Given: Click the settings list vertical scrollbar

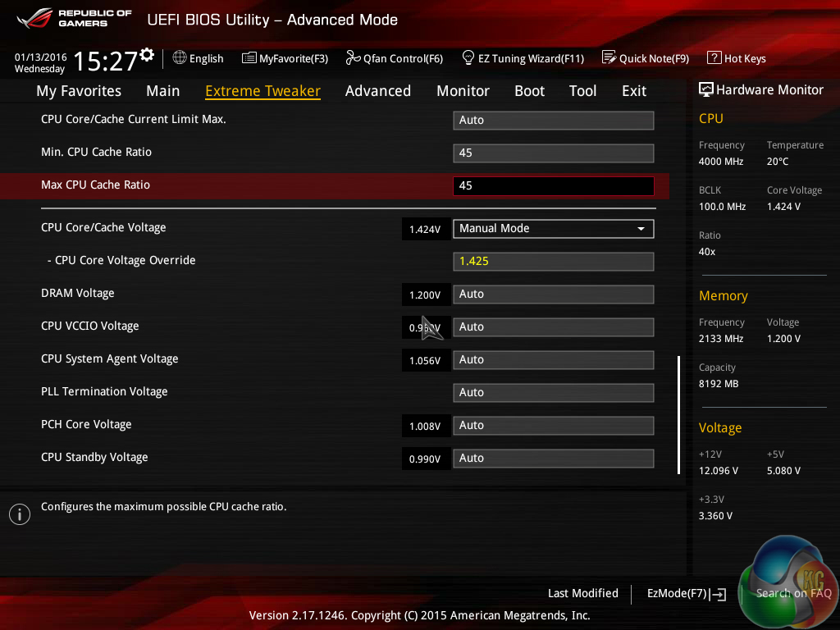Looking at the screenshot, I should click(x=678, y=415).
